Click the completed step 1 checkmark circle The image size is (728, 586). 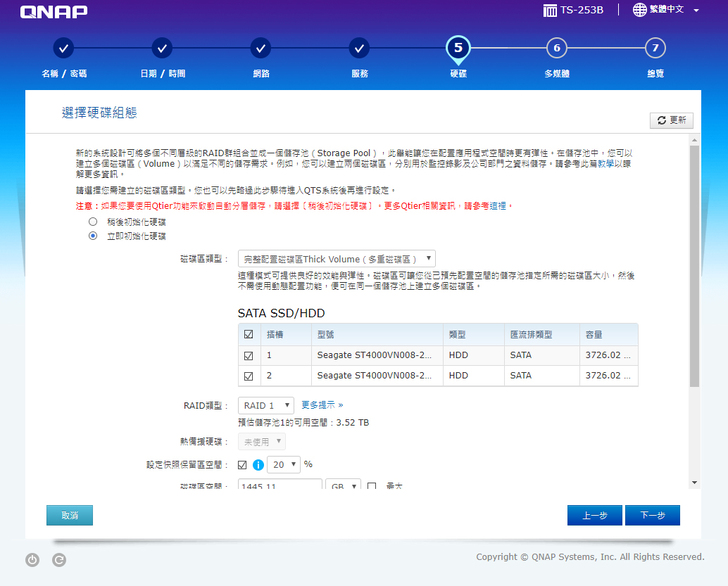(x=63, y=48)
